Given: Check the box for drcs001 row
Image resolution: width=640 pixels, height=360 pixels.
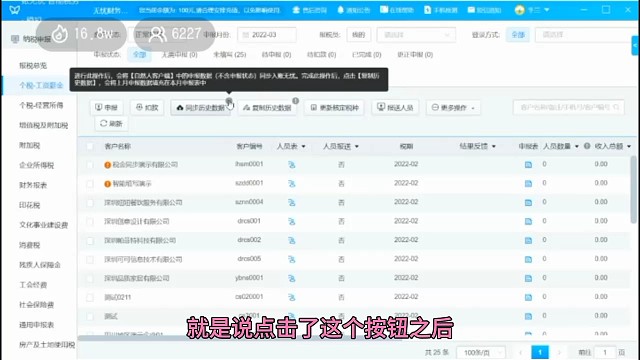Looking at the screenshot, I should [x=90, y=222].
